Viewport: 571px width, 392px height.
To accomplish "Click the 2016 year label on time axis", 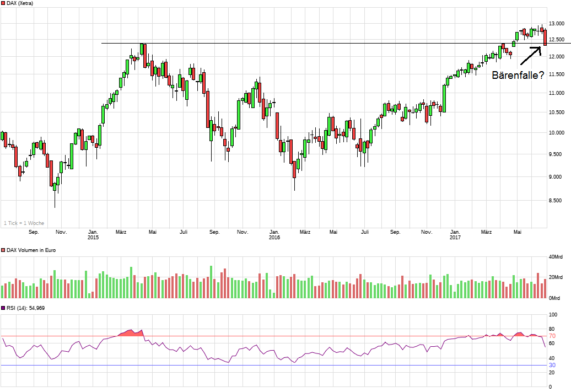I will click(274, 238).
